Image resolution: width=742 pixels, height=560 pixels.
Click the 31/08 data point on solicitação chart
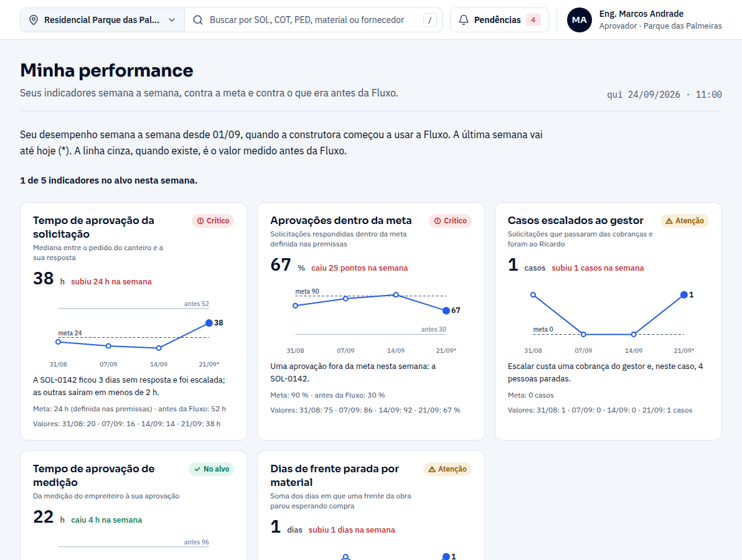[59, 342]
